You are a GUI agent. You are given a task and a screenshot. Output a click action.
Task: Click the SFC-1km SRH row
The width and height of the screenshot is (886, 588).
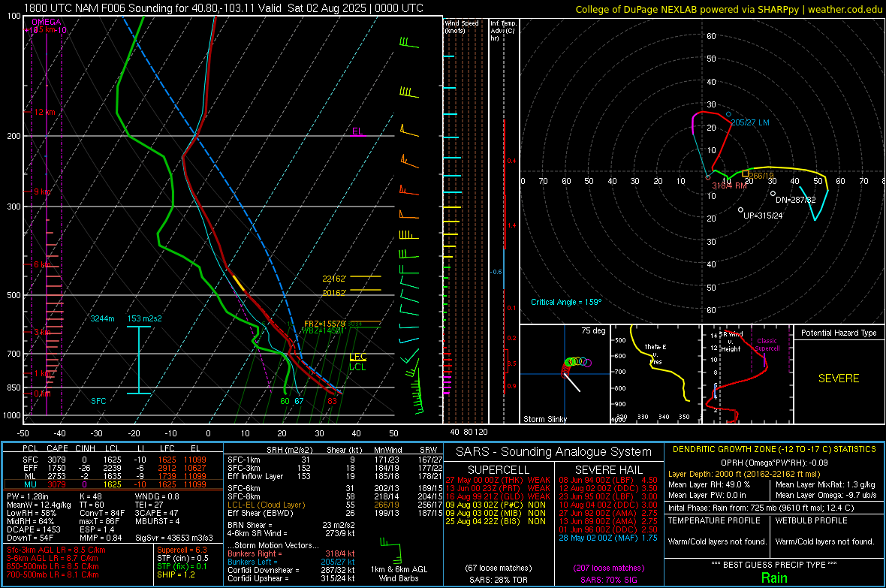click(x=335, y=460)
